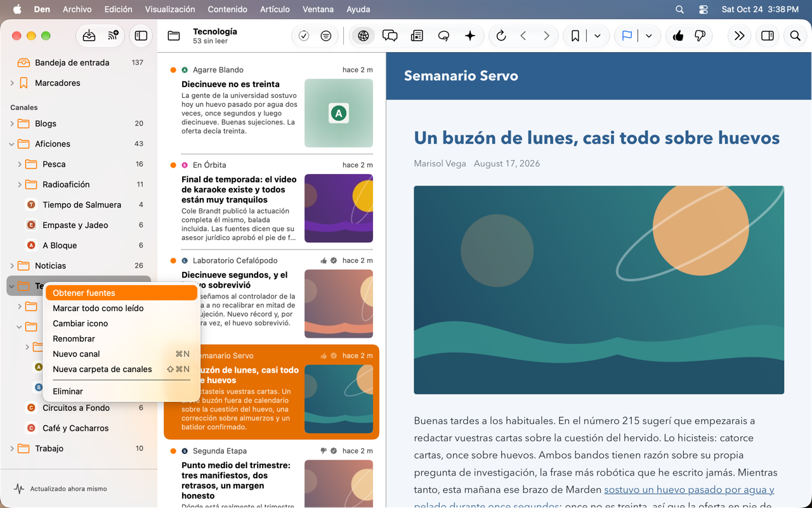Viewport: 812px width, 508px height.
Task: Choose Obtener fuentes from context menu
Action: pos(121,293)
